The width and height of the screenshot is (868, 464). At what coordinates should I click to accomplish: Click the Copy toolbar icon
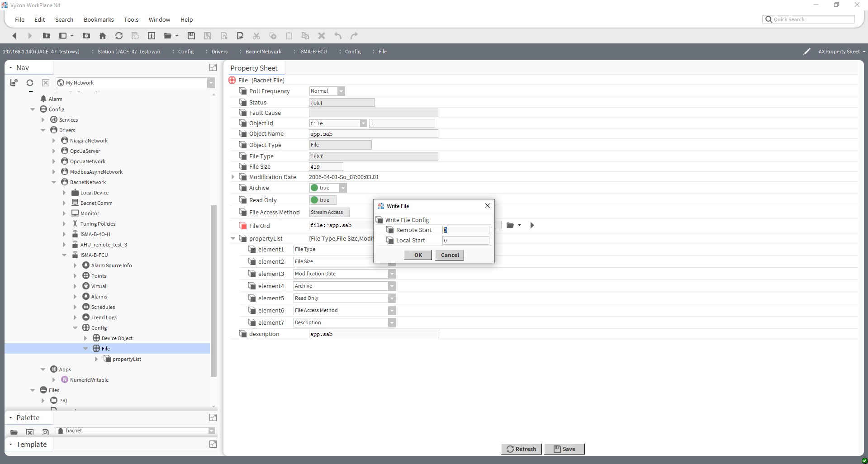point(273,36)
